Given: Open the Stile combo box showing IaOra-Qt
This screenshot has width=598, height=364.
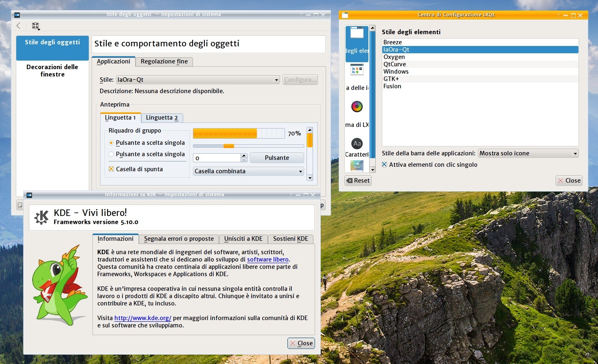Looking at the screenshot, I should pyautogui.click(x=198, y=80).
